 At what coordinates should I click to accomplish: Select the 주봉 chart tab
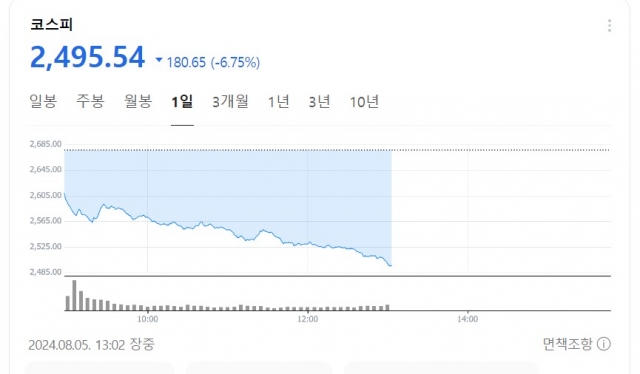click(90, 101)
